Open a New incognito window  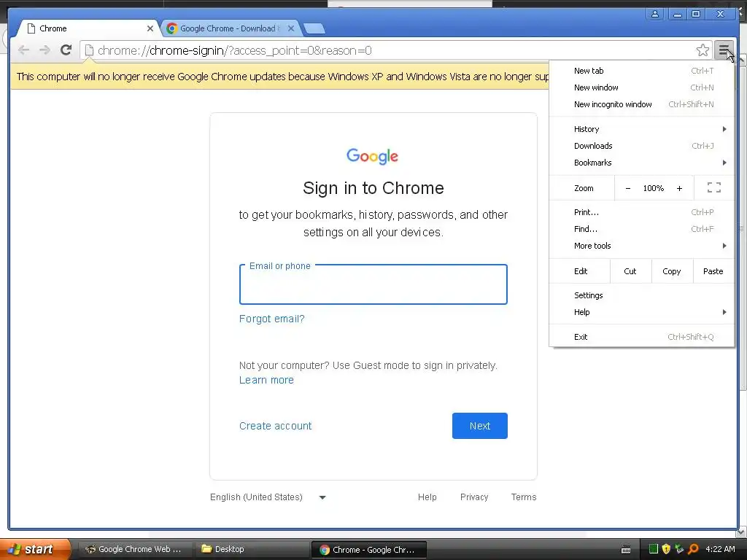point(641,104)
